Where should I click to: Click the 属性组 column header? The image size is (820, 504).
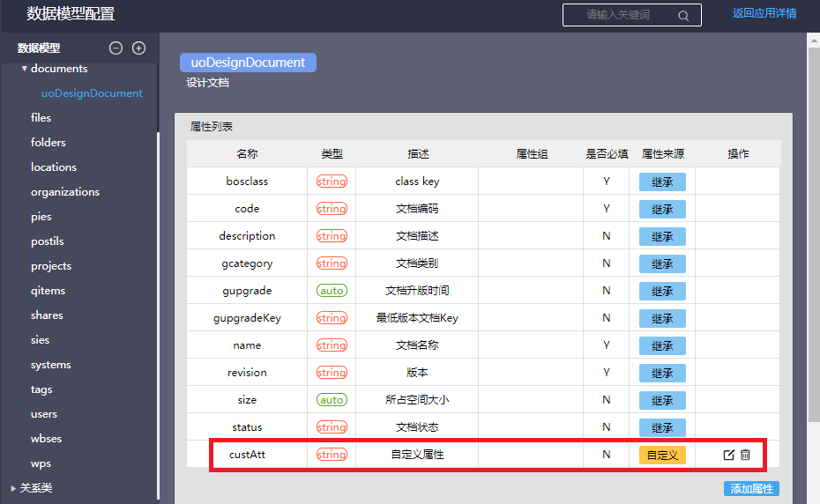(x=532, y=153)
